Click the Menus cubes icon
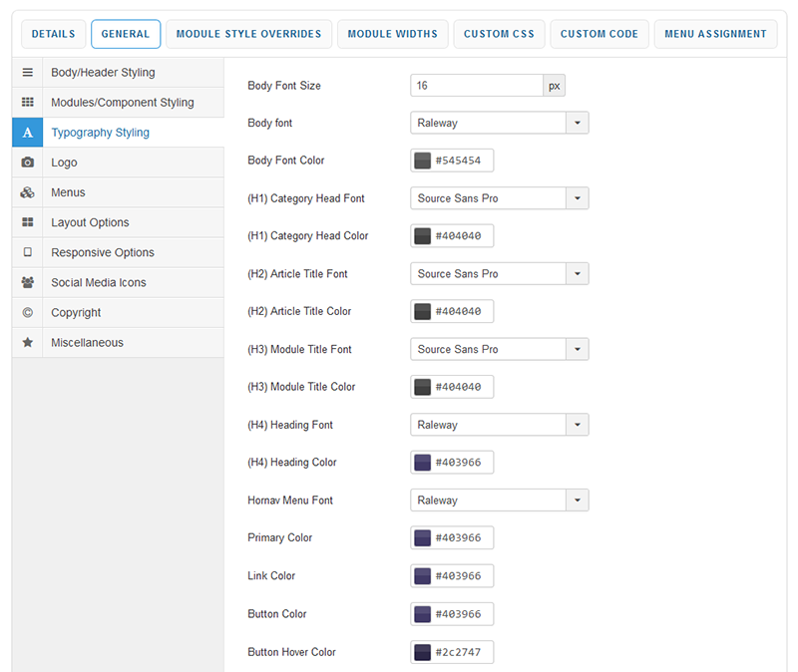This screenshot has height=672, width=798. (x=27, y=192)
